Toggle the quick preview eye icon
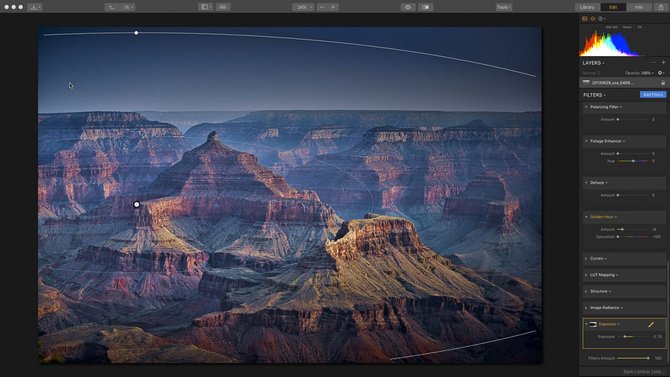670x377 pixels. [408, 7]
